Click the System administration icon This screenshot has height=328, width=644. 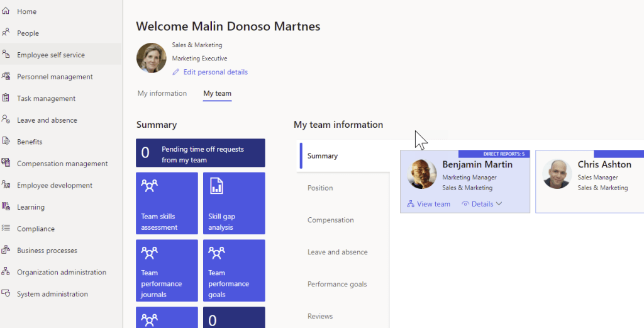(6, 293)
